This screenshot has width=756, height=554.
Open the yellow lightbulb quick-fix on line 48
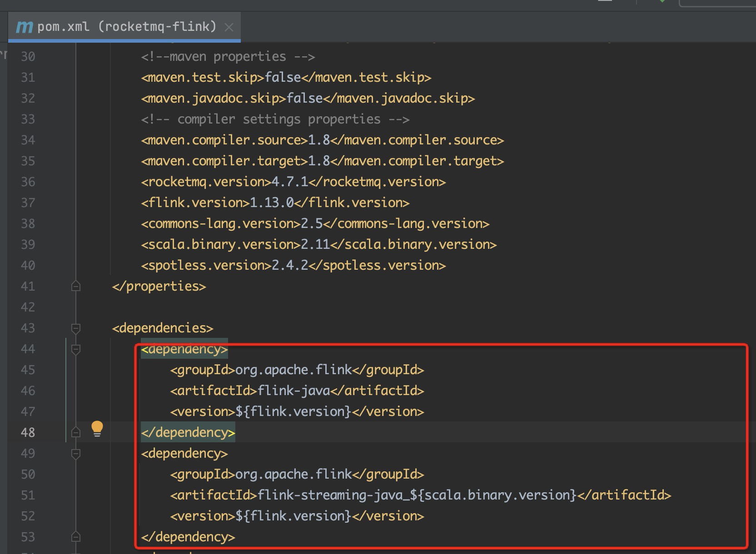(97, 429)
